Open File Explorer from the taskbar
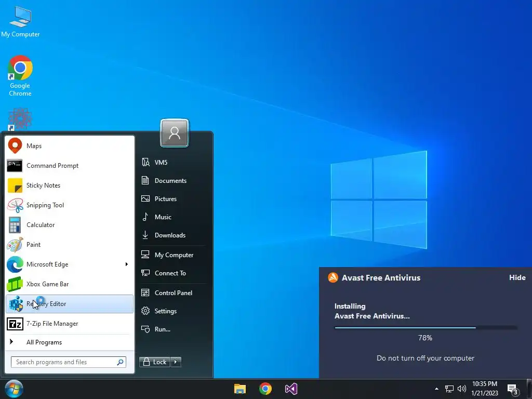The width and height of the screenshot is (532, 399). click(x=240, y=389)
